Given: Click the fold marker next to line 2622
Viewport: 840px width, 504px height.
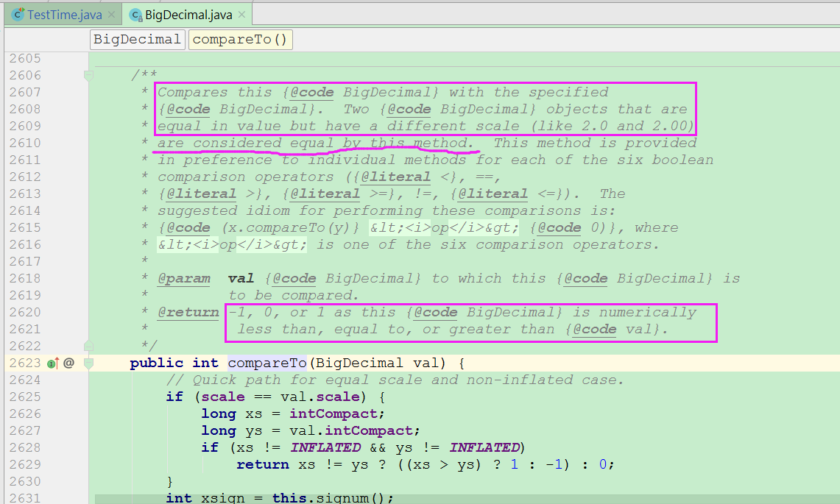Looking at the screenshot, I should [x=89, y=346].
